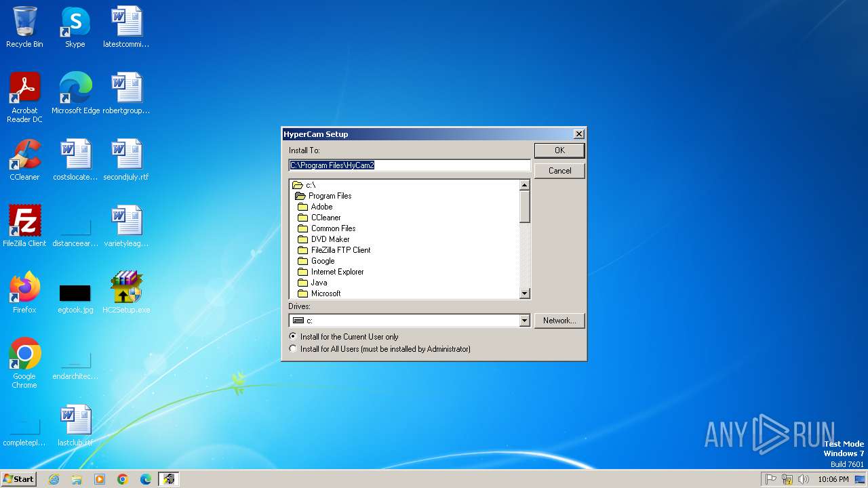Select the CCleaner folder in list

pyautogui.click(x=319, y=218)
